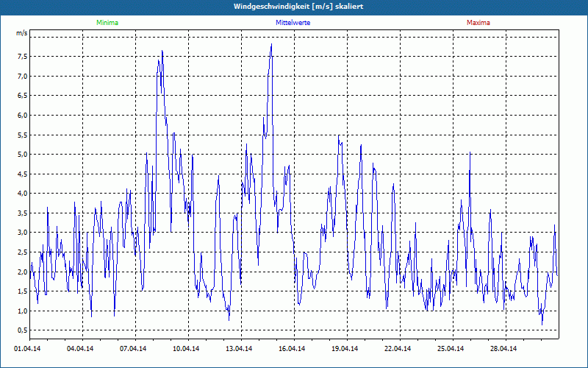Click the 28.04.14 date label

point(503,349)
